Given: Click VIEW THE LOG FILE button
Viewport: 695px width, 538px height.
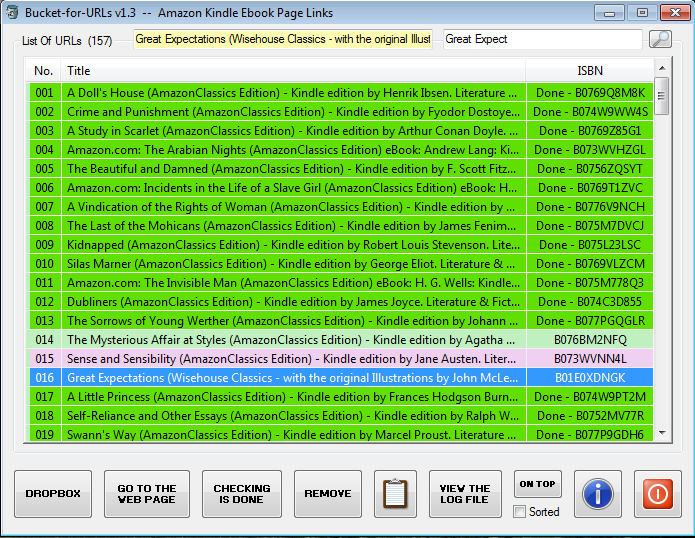Looking at the screenshot, I should pos(465,494).
